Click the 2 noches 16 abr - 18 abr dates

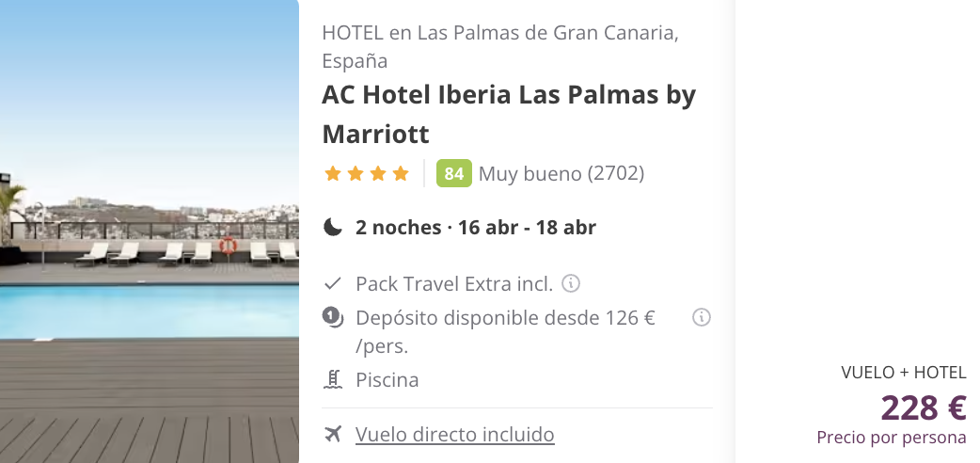476,227
